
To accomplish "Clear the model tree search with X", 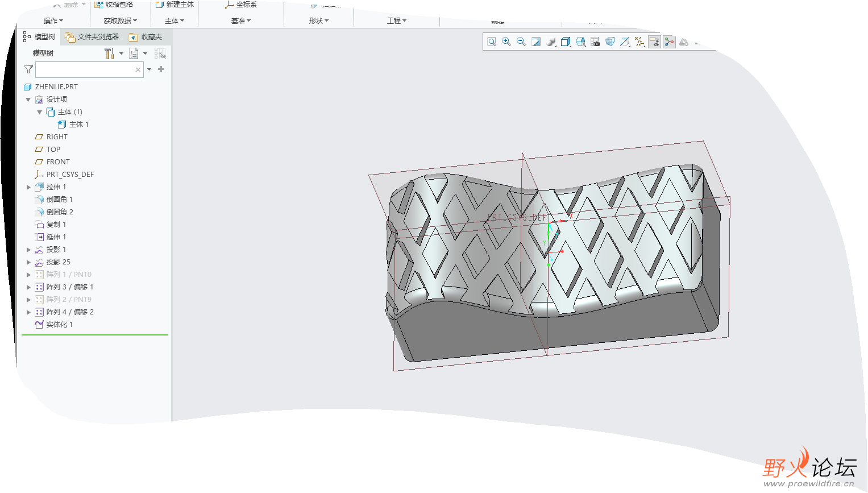I will tap(138, 69).
